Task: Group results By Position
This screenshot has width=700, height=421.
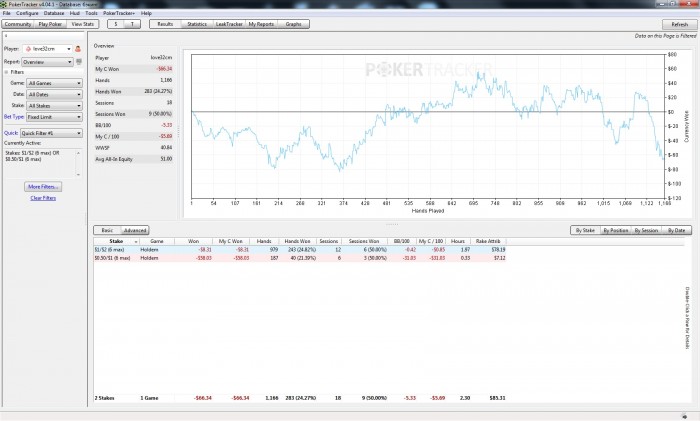Action: (x=616, y=230)
